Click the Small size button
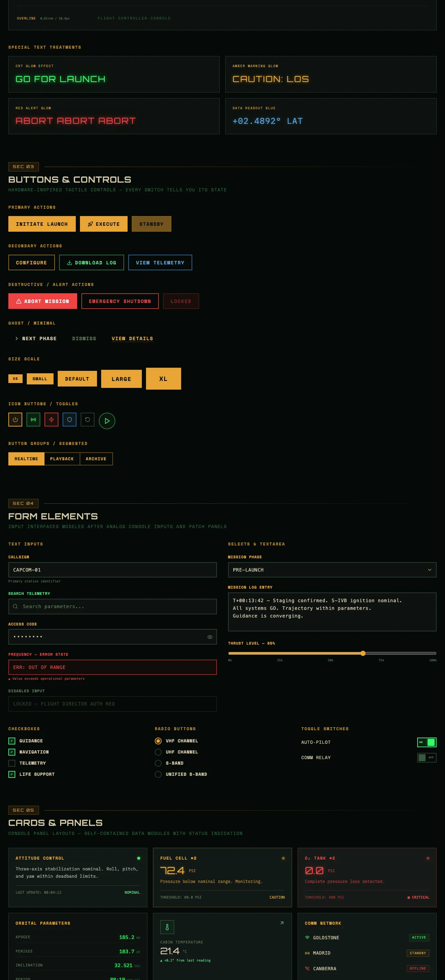Screen dimensions: 445x980 point(40,379)
